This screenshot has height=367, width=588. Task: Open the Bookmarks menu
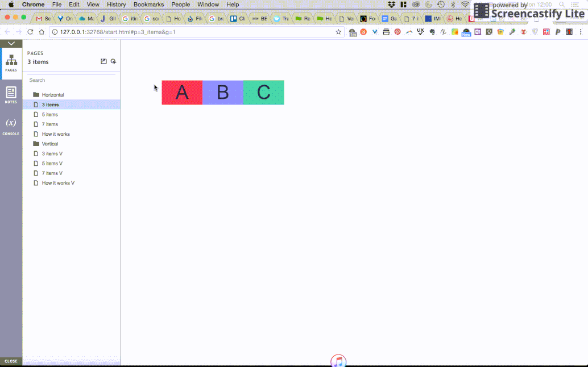pos(148,4)
